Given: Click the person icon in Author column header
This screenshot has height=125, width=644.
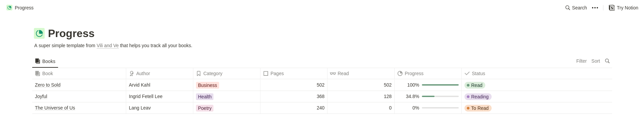Looking at the screenshot, I should click(x=132, y=73).
